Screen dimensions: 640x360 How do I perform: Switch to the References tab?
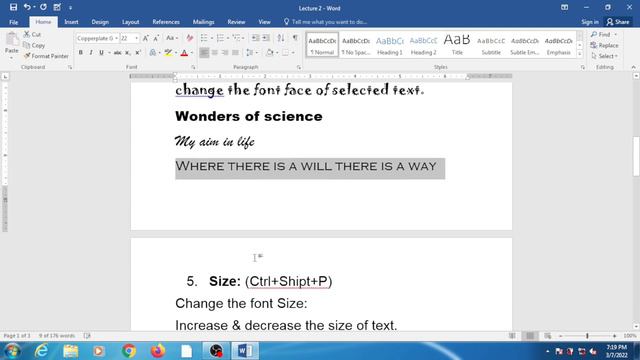click(x=166, y=22)
